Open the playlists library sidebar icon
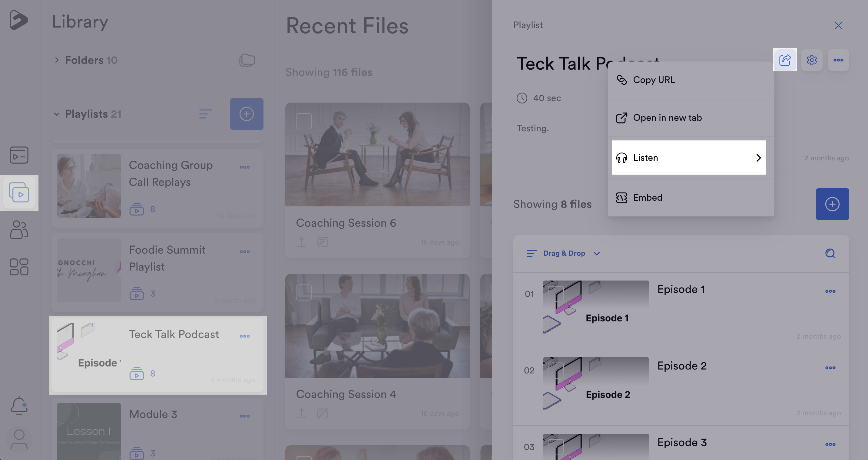 [19, 192]
